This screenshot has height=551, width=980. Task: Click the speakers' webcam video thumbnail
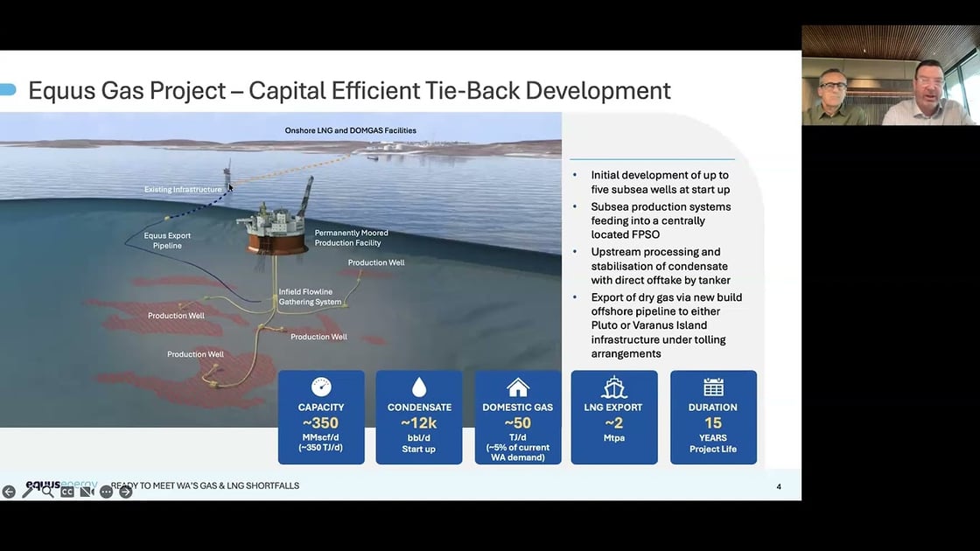pos(891,75)
